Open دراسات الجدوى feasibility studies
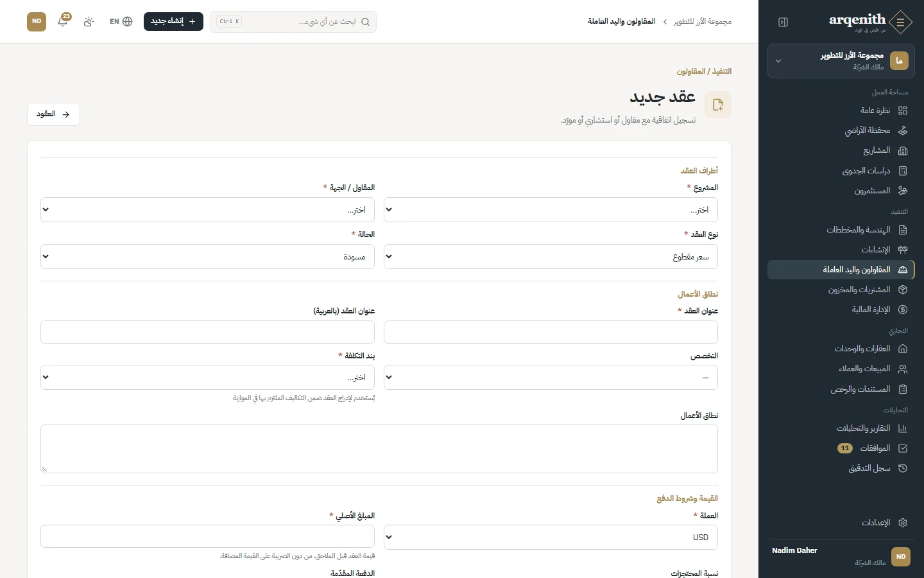Viewport: 924px width, 578px height. pyautogui.click(x=841, y=171)
